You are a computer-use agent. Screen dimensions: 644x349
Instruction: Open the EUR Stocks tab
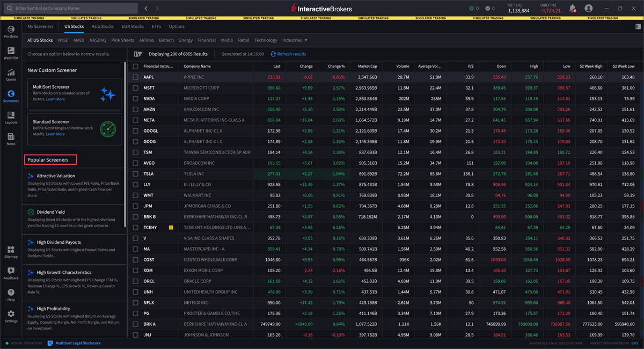point(133,26)
